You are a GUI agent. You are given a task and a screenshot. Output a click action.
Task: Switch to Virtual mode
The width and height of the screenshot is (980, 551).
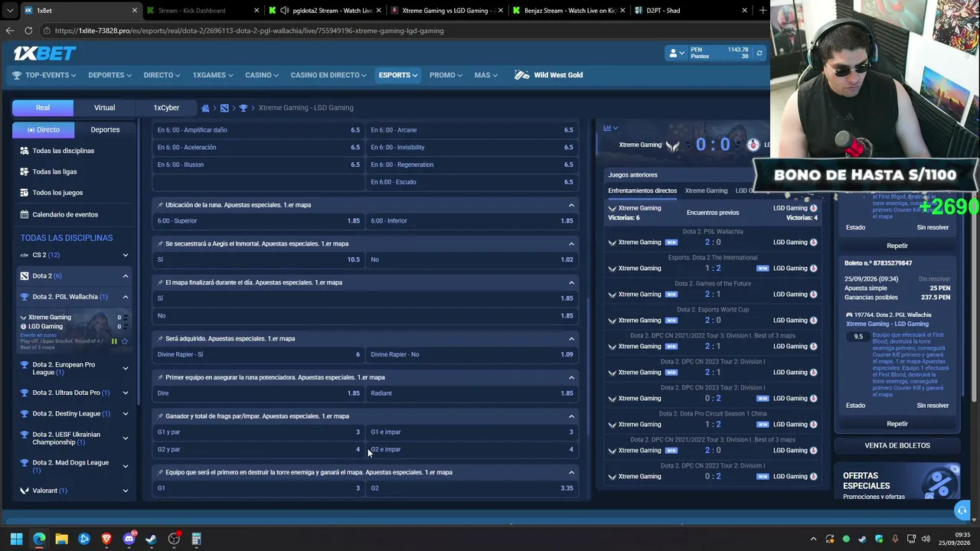(x=105, y=108)
